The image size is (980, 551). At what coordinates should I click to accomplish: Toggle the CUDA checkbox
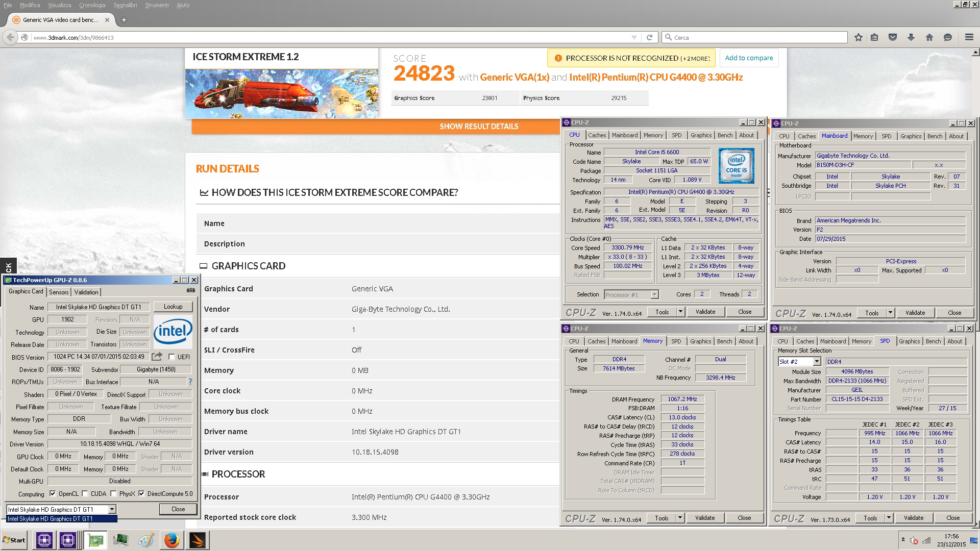(84, 493)
